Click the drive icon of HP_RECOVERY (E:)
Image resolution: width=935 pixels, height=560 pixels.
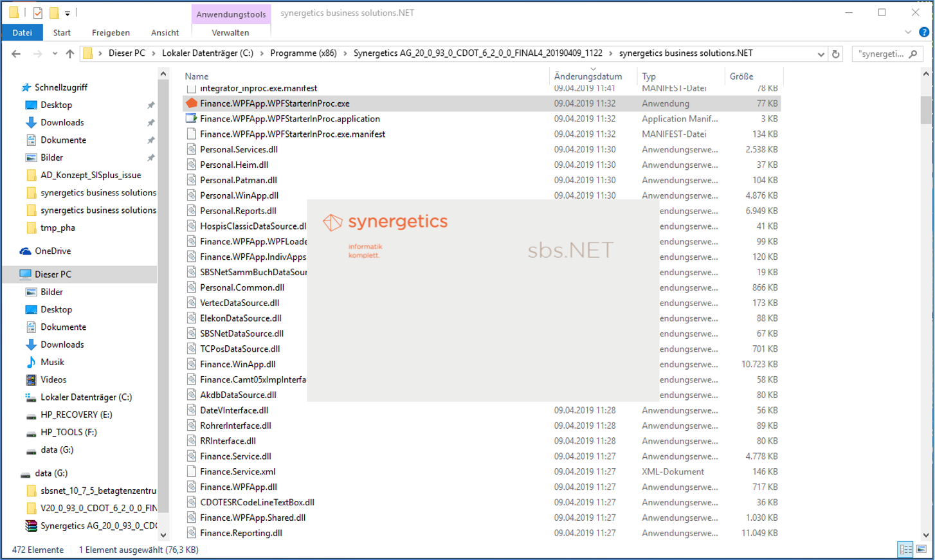[31, 415]
